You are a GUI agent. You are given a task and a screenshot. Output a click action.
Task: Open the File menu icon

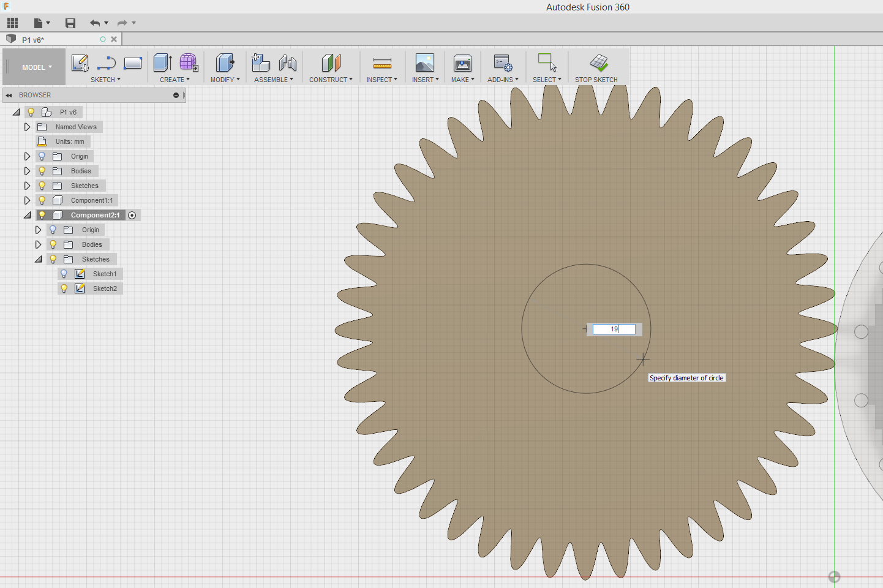[x=41, y=23]
